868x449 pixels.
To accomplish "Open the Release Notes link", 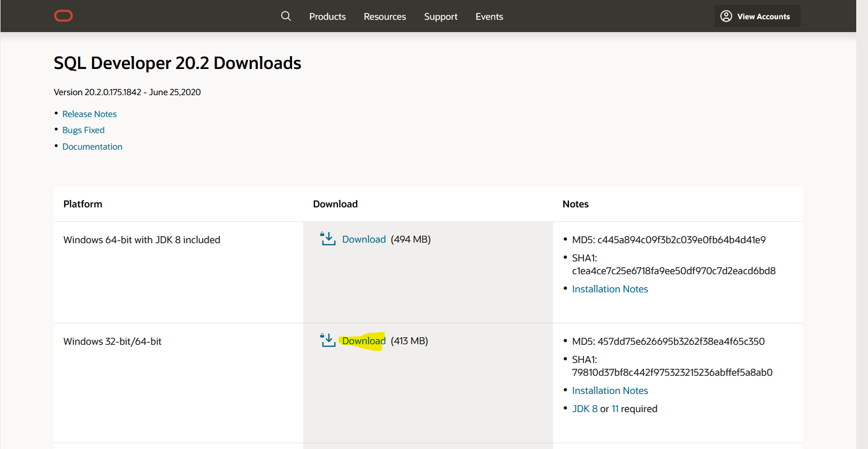I will [89, 114].
